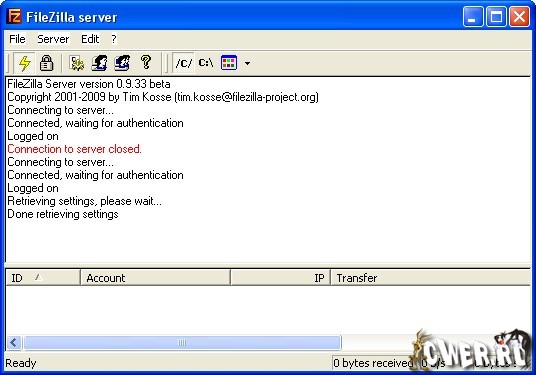This screenshot has width=536, height=375.
Task: Open the Users dialog single-head icon
Action: [99, 63]
